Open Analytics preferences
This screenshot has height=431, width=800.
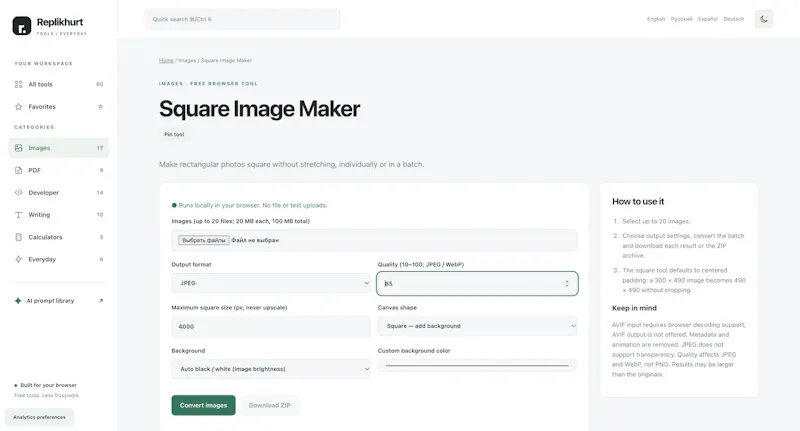[39, 417]
